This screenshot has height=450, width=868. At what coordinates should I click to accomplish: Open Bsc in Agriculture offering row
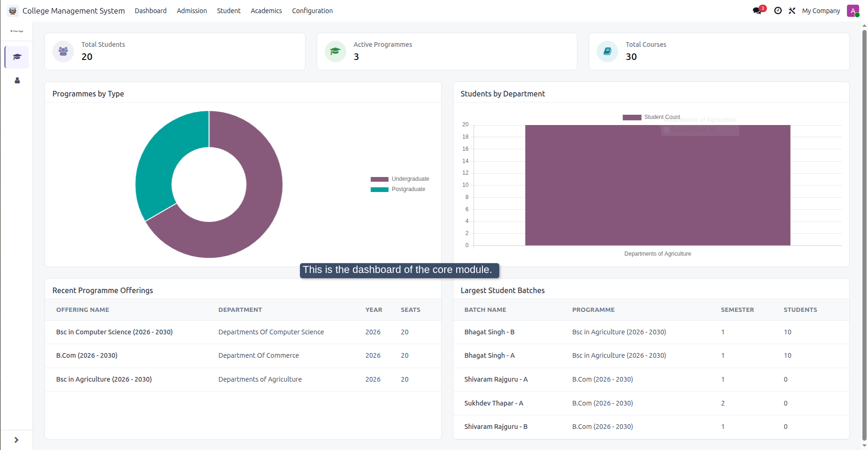point(243,379)
